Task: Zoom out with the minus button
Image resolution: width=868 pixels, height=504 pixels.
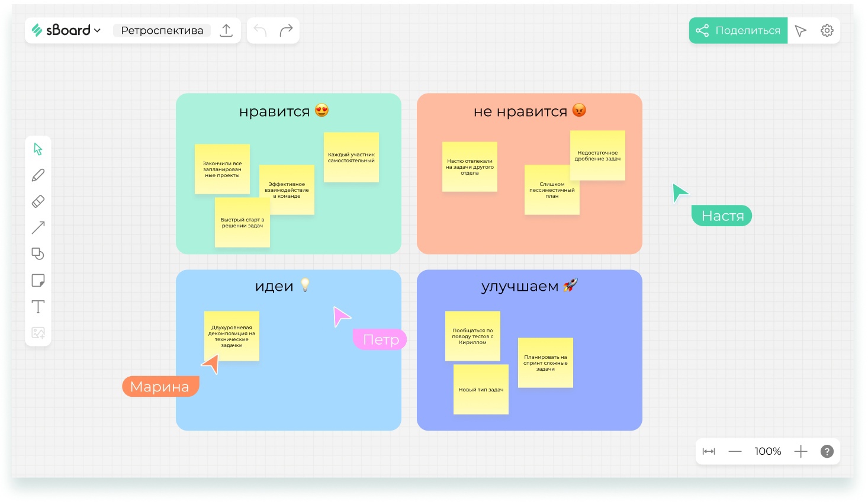Action: (735, 451)
